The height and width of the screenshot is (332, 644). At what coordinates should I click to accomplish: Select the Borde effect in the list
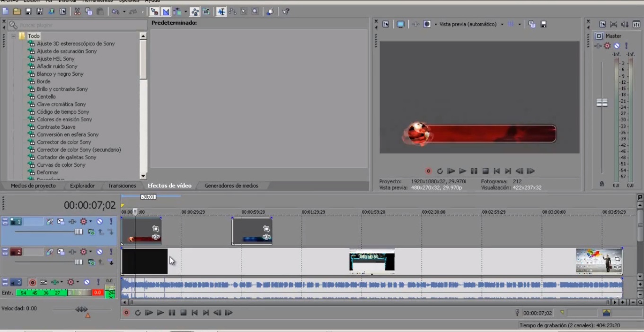pyautogui.click(x=44, y=81)
